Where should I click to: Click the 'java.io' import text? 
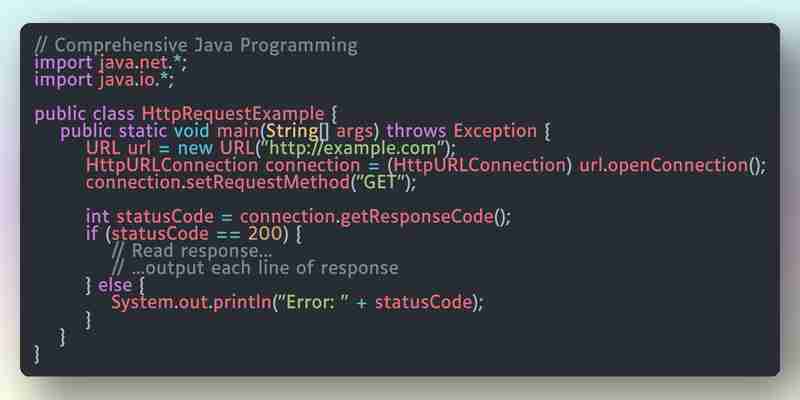[x=126, y=80]
